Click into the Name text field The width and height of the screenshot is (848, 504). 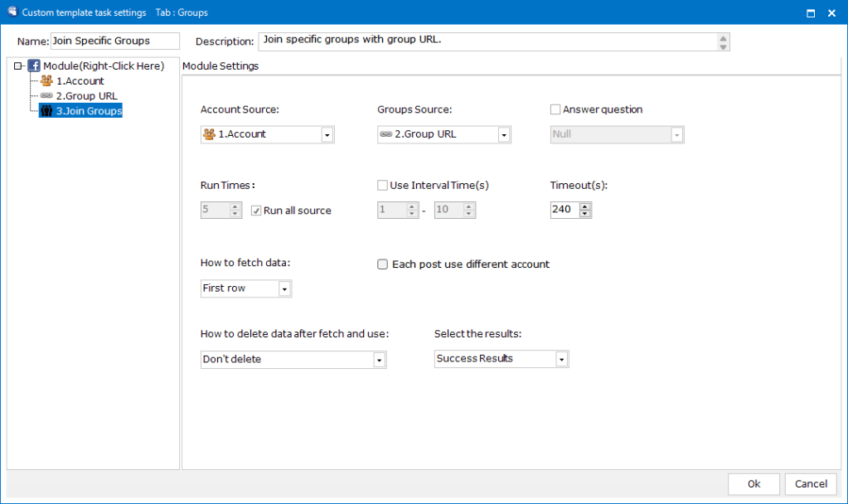[114, 41]
